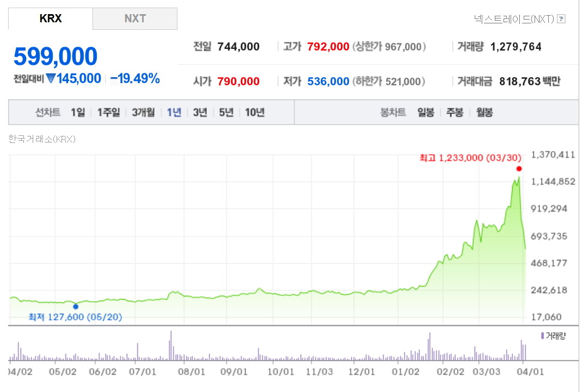Image resolution: width=583 pixels, height=392 pixels.
Task: Switch the chart to 3년 range
Action: point(200,113)
